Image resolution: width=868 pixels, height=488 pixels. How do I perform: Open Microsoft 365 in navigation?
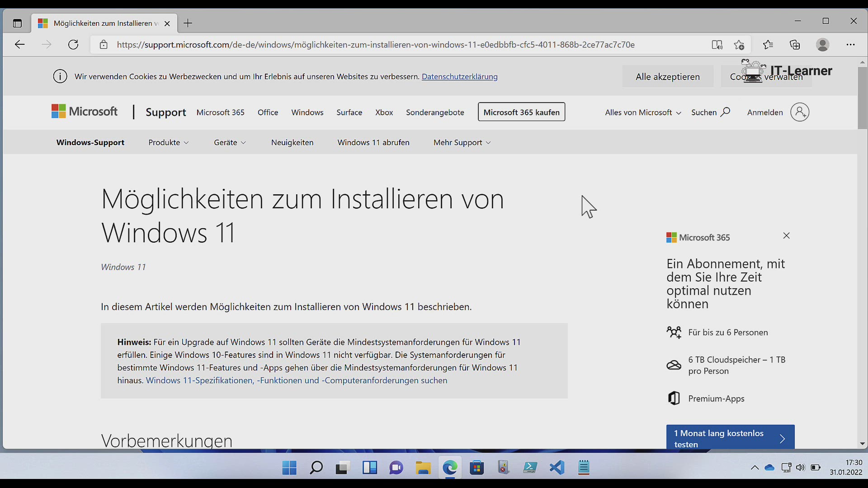click(221, 112)
